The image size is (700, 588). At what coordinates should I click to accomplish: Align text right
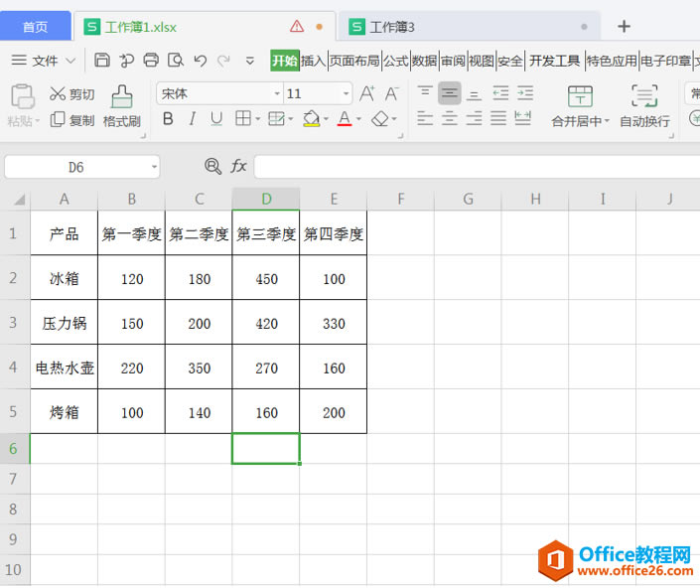474,118
